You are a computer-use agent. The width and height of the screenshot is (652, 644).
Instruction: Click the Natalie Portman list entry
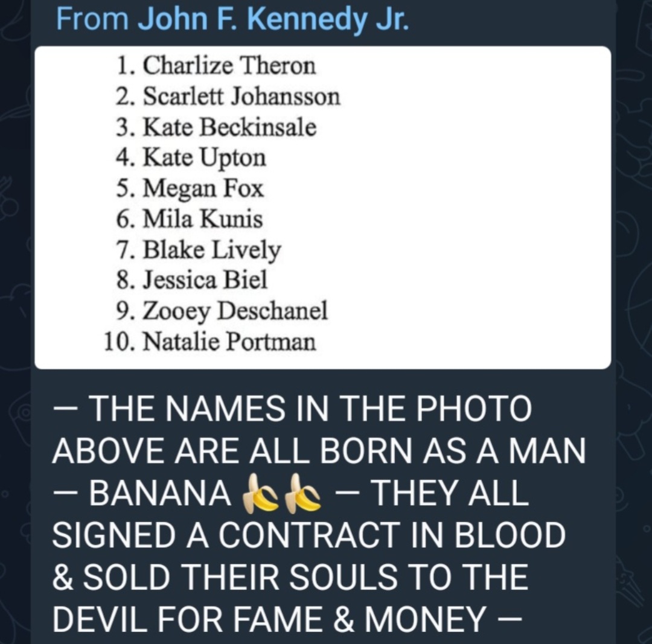[x=229, y=342]
